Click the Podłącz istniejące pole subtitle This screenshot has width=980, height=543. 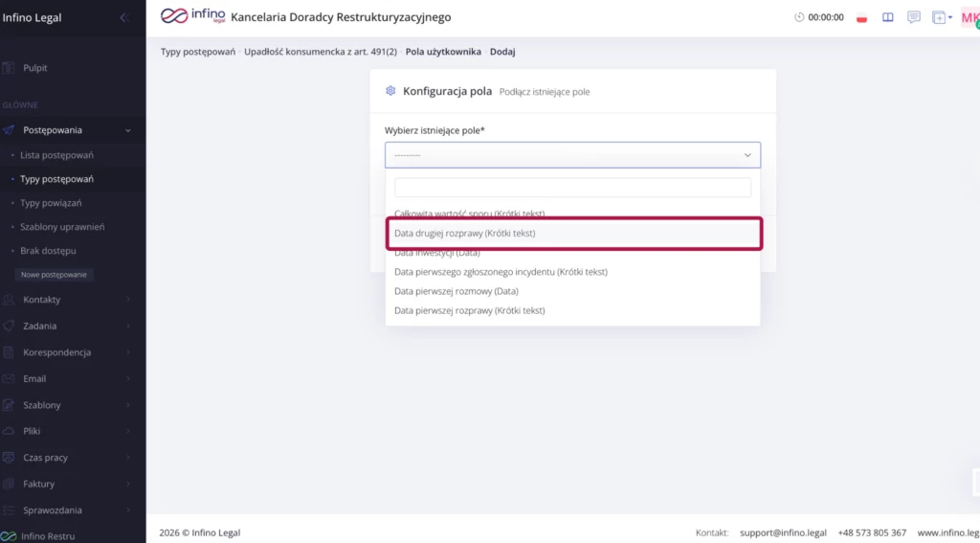pos(545,91)
